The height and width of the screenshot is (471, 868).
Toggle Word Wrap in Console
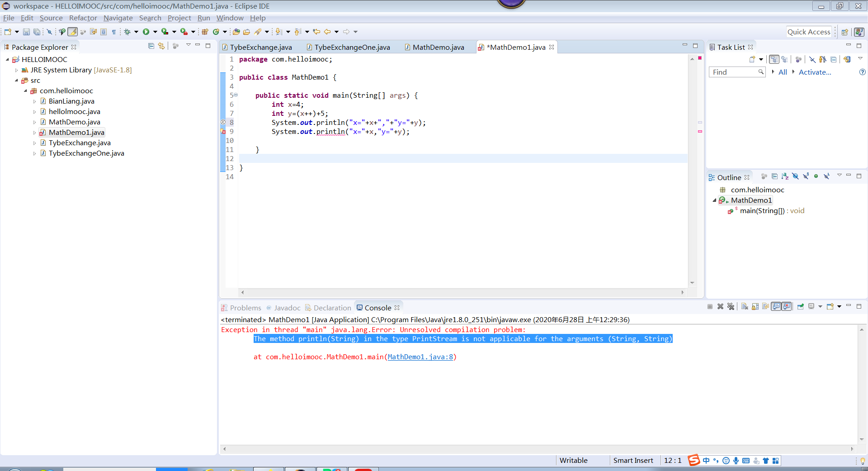(765, 307)
